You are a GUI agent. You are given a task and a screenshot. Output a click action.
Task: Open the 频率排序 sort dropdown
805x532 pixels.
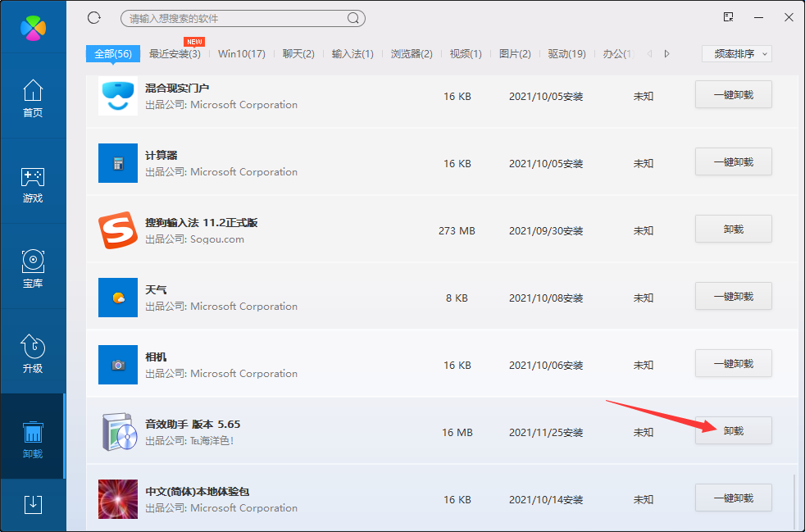tap(737, 54)
